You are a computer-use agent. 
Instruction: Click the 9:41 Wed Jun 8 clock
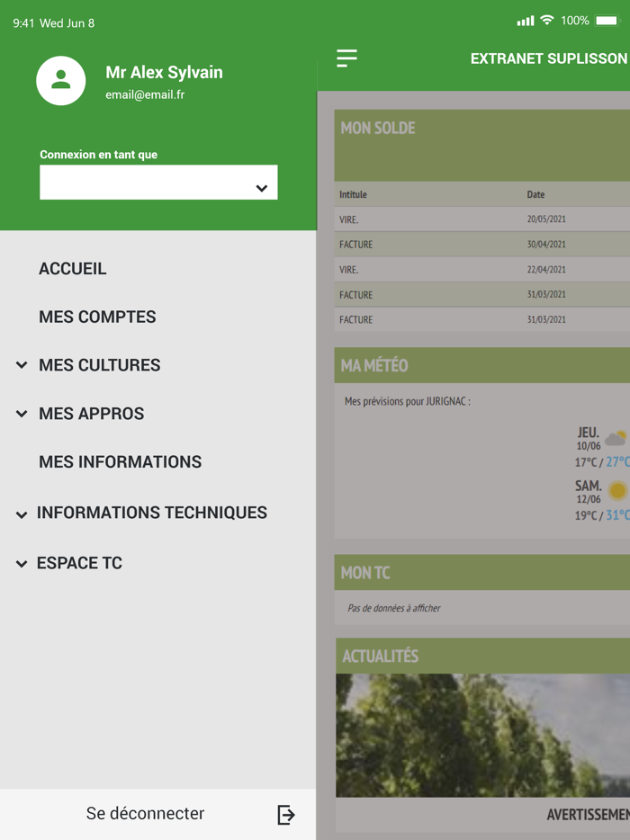[54, 23]
